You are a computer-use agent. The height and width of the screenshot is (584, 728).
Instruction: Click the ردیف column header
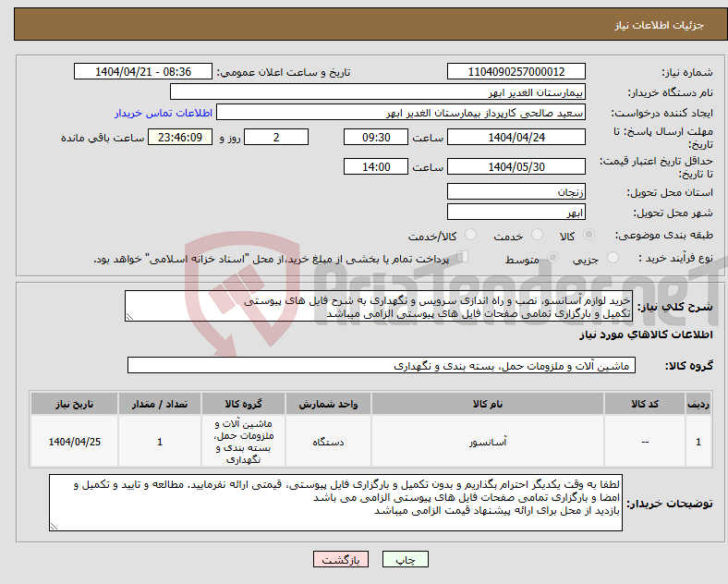point(698,404)
